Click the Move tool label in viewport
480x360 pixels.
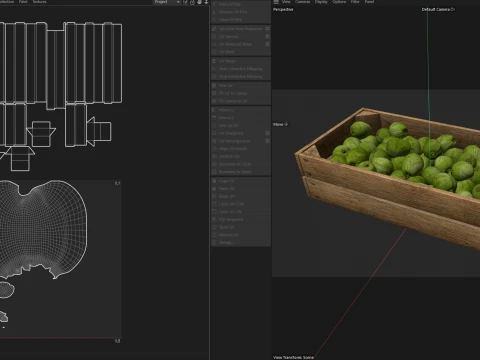pyautogui.click(x=280, y=124)
